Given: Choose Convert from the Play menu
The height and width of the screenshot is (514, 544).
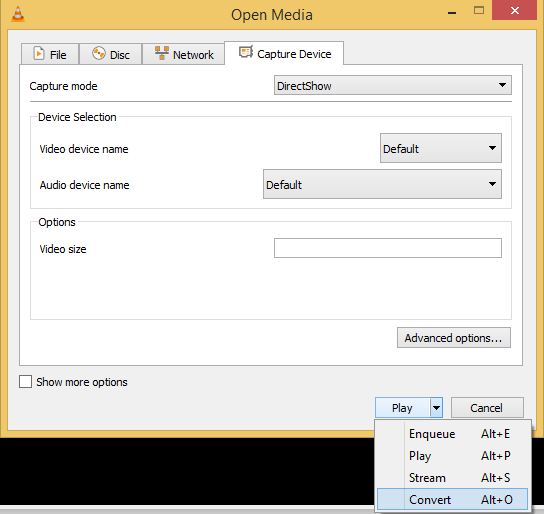Looking at the screenshot, I should click(x=452, y=499).
